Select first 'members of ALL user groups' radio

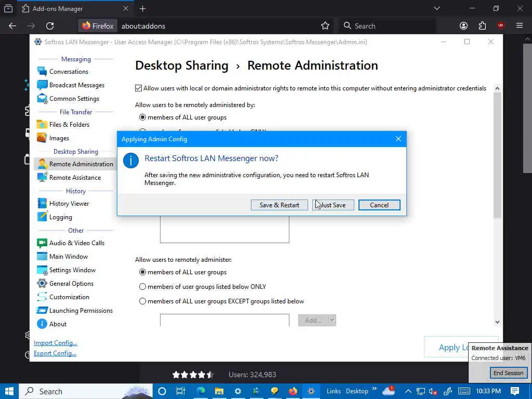click(x=142, y=117)
